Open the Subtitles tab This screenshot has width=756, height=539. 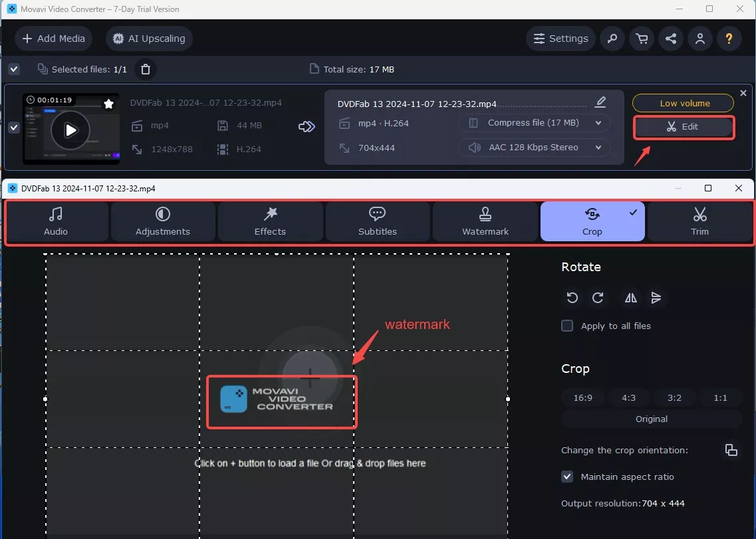pyautogui.click(x=378, y=221)
